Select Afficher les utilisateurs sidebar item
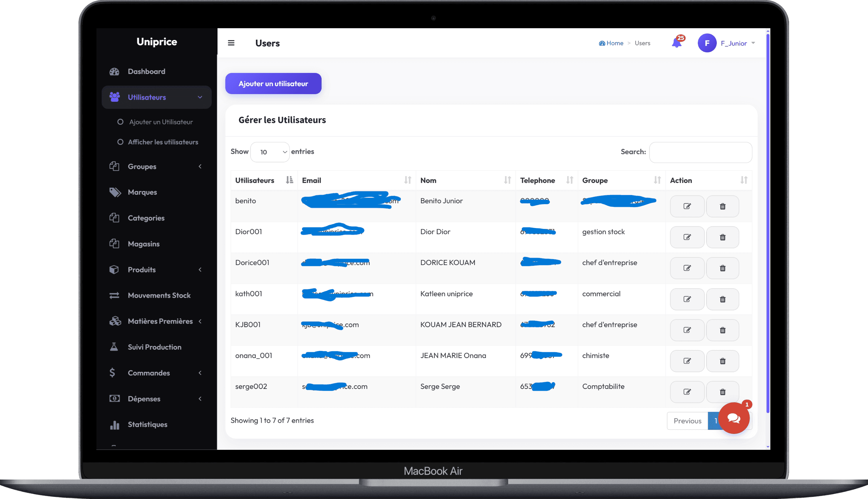 (158, 142)
